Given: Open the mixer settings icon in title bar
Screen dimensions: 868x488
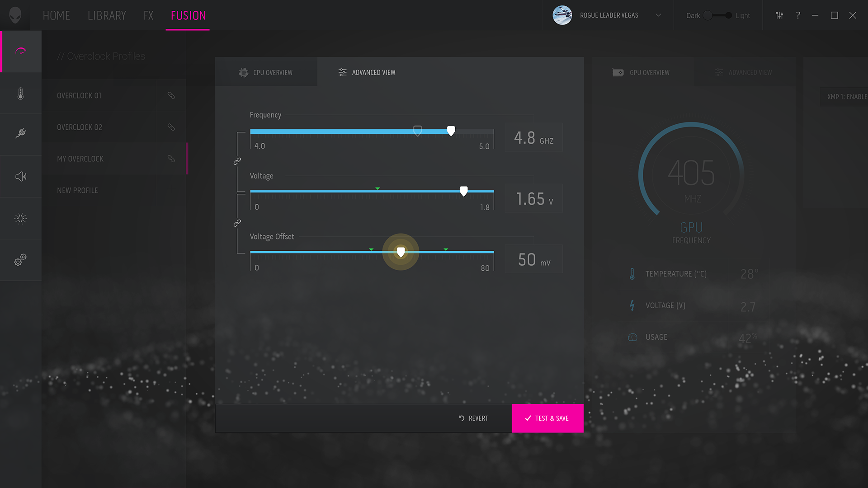Looking at the screenshot, I should (779, 15).
